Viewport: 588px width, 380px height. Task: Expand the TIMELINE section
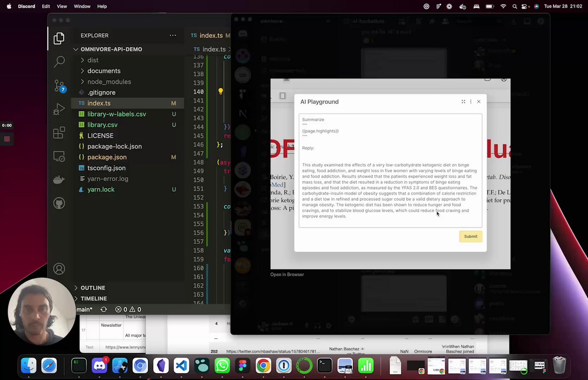[94, 298]
